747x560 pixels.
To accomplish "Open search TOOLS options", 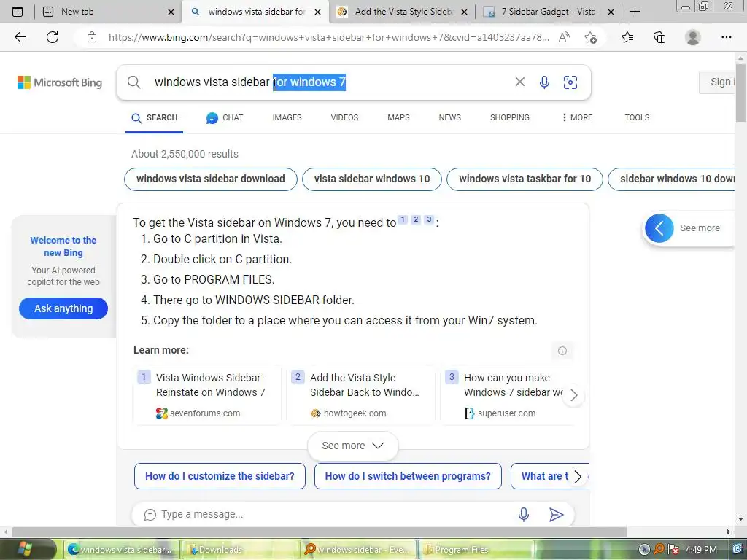I will tap(637, 117).
